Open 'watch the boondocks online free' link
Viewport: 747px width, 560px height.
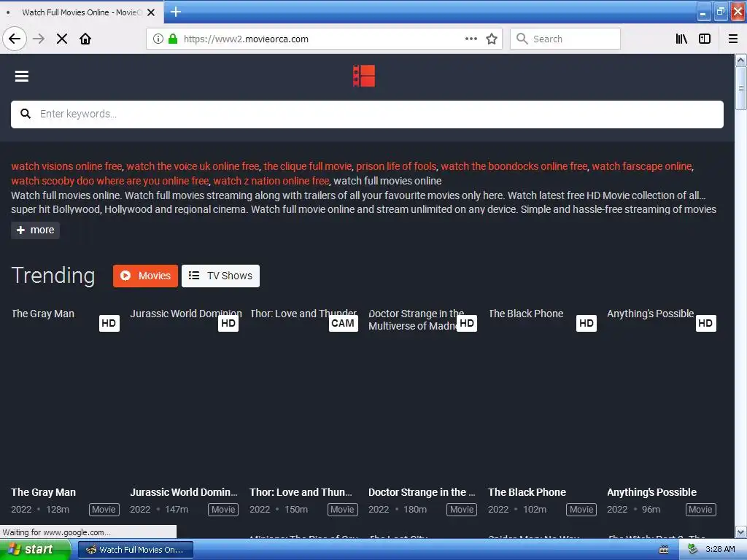pyautogui.click(x=514, y=166)
